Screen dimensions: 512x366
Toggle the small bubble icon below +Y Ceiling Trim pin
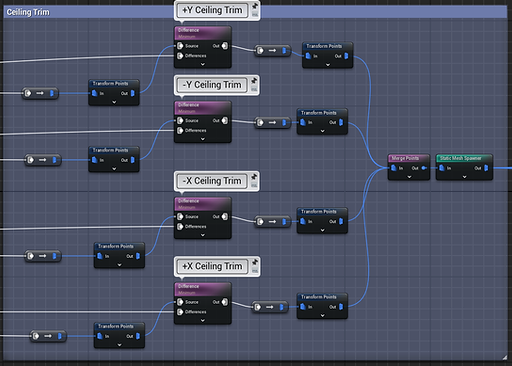[255, 14]
